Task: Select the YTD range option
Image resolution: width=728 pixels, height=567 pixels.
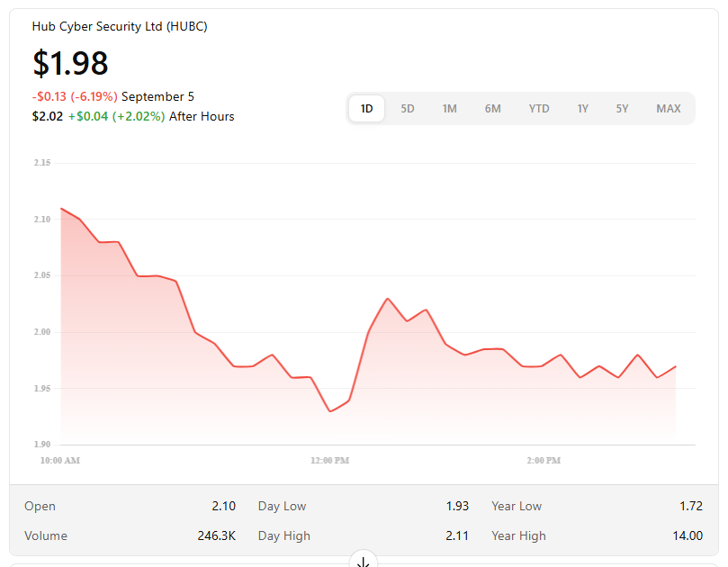Action: tap(538, 109)
